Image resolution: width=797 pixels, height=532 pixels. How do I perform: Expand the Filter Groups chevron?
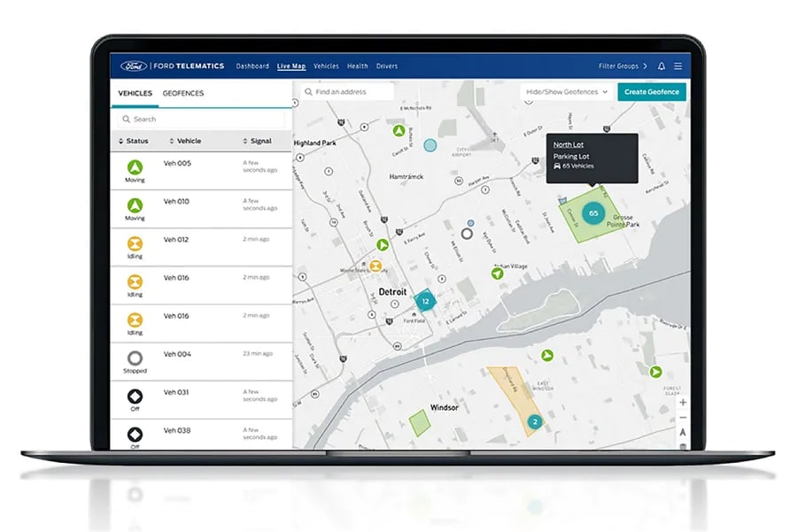(645, 66)
